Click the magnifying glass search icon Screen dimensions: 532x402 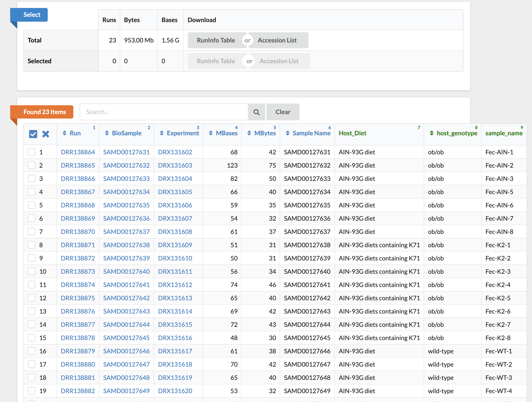256,112
